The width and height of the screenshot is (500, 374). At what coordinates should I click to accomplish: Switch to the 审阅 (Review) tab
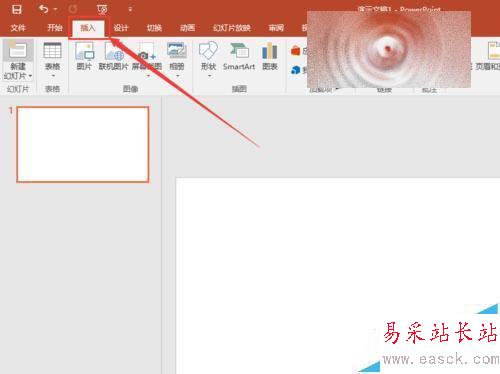tap(276, 28)
